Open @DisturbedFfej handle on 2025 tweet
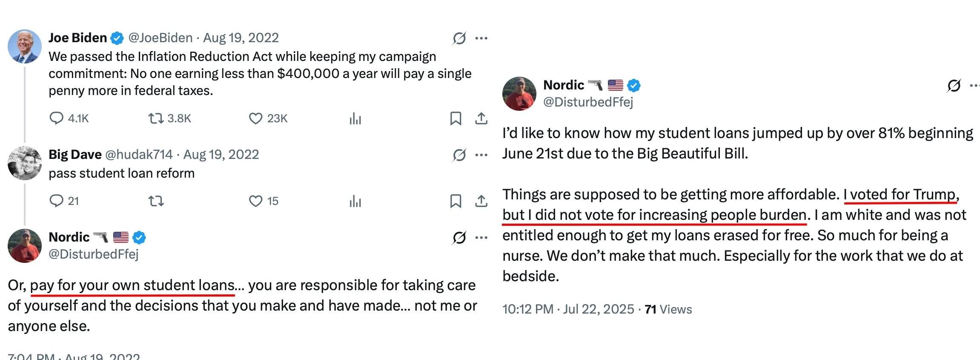Screen dimensions: 980x360 coord(588,102)
